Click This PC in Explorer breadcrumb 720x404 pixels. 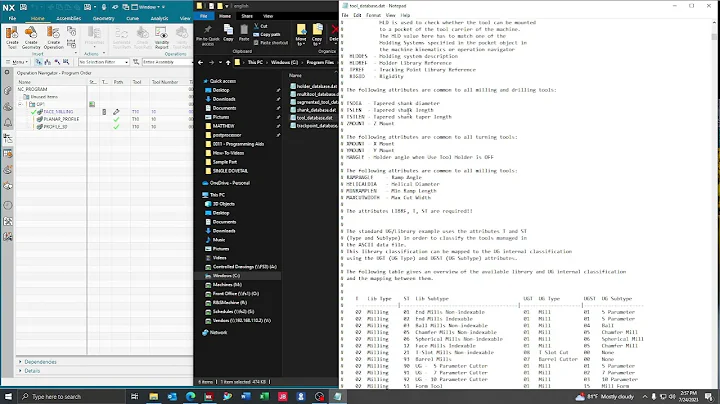(x=255, y=62)
